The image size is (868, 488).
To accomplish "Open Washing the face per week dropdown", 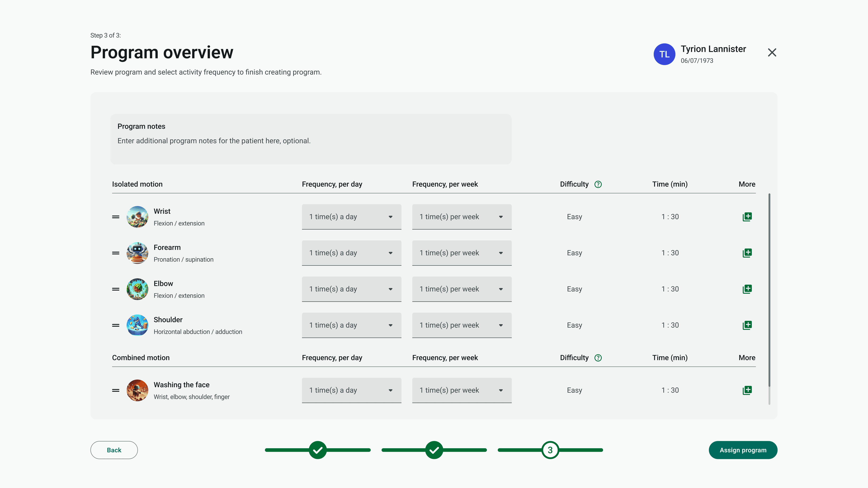I will click(x=461, y=390).
